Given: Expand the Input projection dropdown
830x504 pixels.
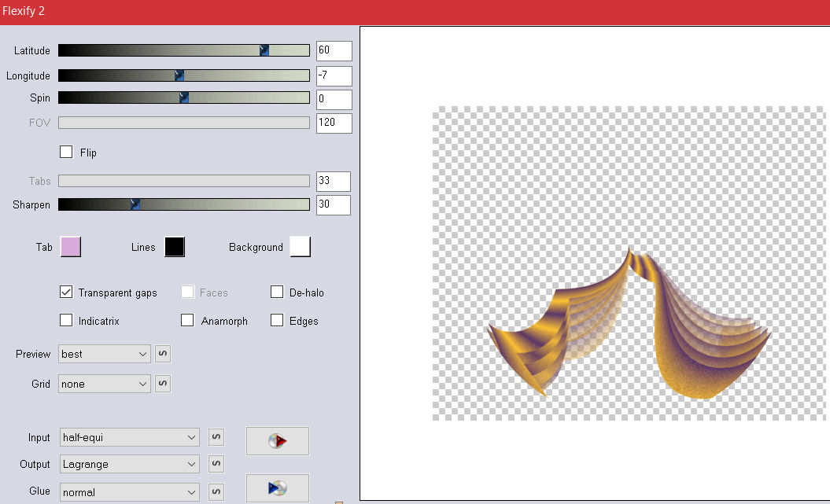Looking at the screenshot, I should tap(129, 437).
